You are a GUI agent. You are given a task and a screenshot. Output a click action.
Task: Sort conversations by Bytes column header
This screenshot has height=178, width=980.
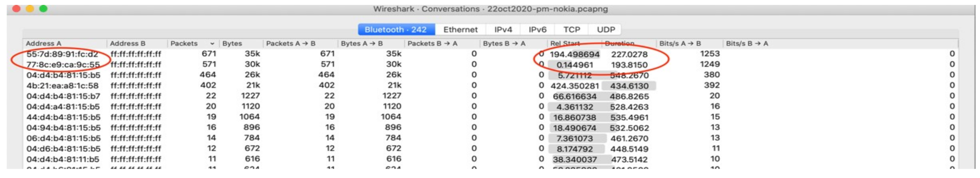pyautogui.click(x=232, y=44)
